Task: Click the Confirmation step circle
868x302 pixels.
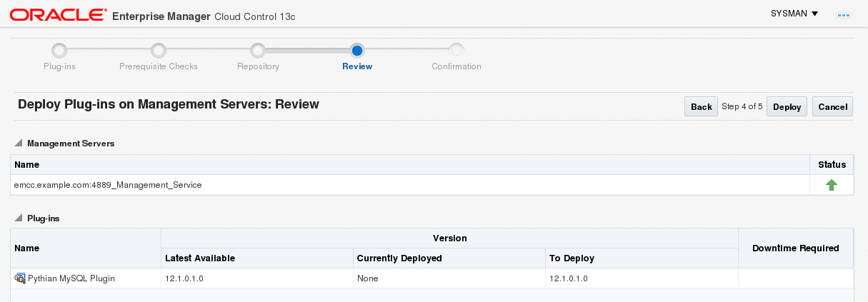Action: point(457,50)
